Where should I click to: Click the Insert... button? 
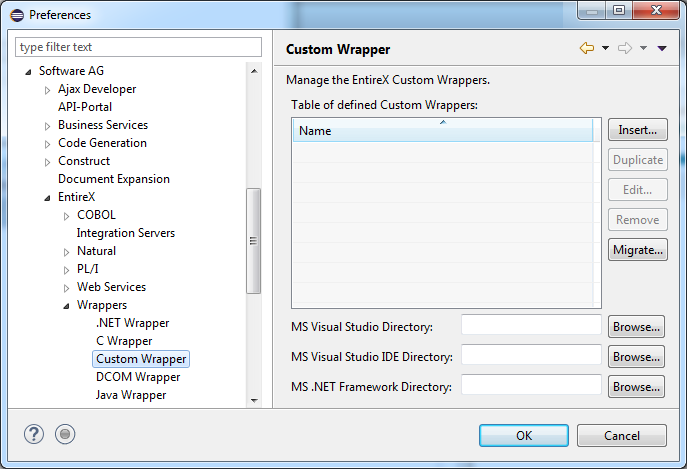(637, 130)
